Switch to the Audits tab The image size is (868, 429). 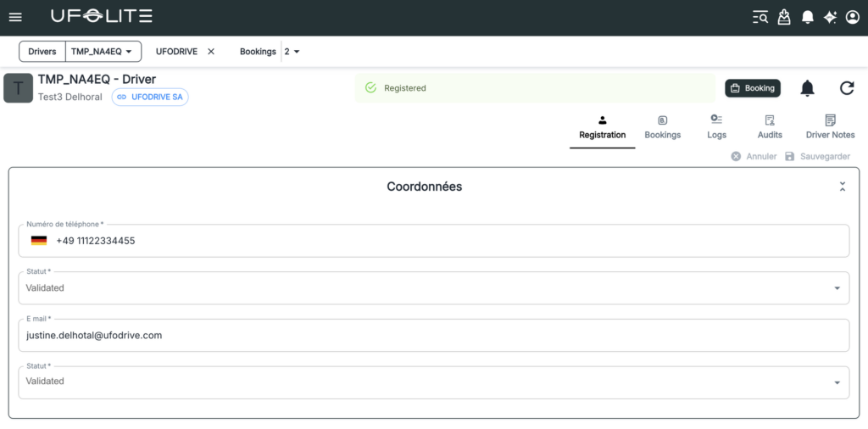click(770, 126)
